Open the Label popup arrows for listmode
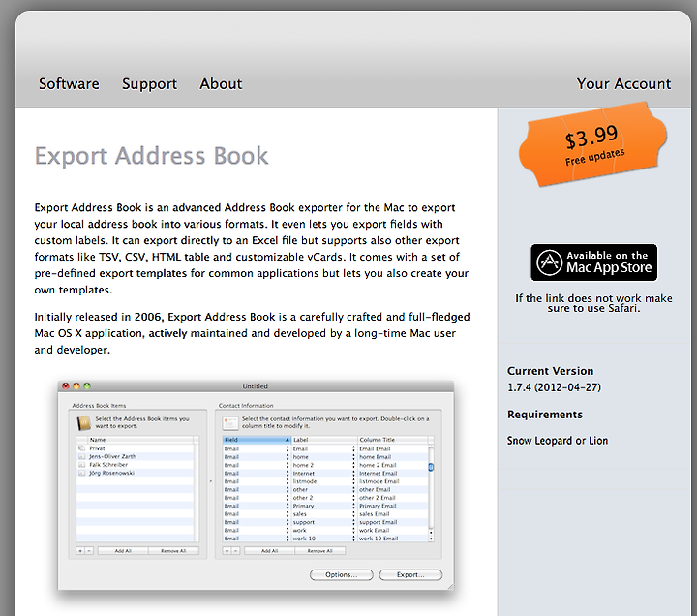 tap(354, 481)
